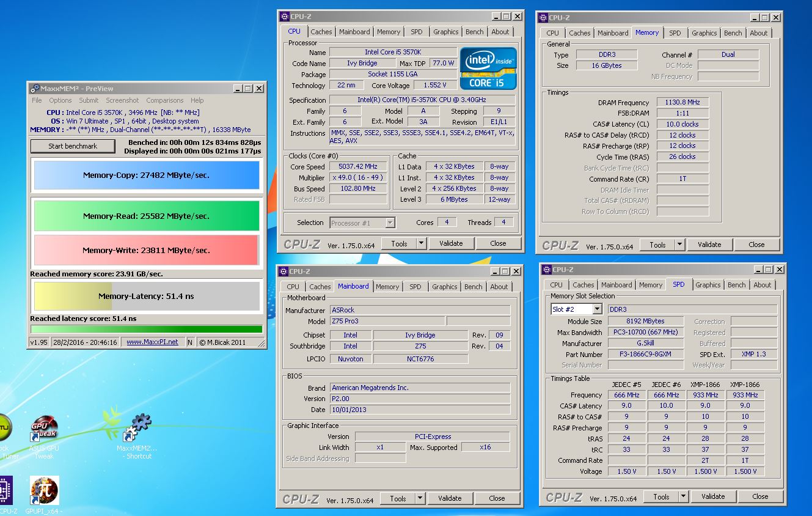Expand the Tools dropdown arrow in CPU-Z SPD window

click(683, 496)
